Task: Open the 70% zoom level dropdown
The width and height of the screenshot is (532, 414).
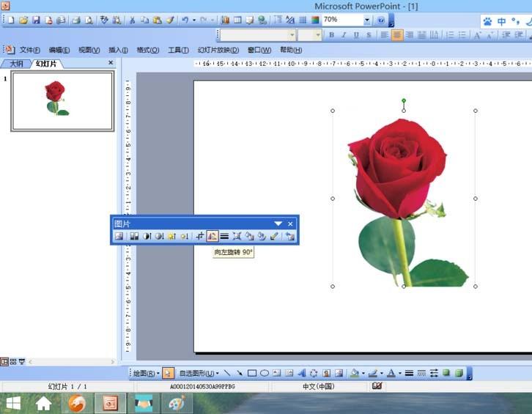Action: click(366, 20)
